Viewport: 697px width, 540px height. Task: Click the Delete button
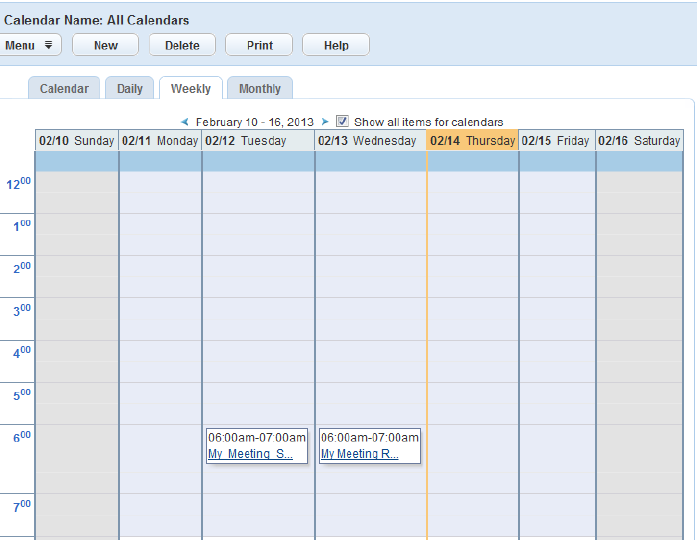182,45
